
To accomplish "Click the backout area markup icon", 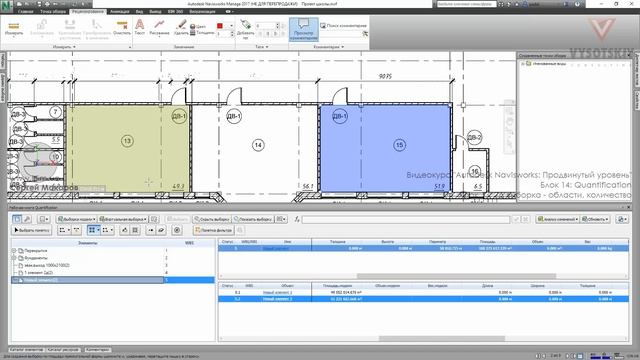I will point(135,230).
